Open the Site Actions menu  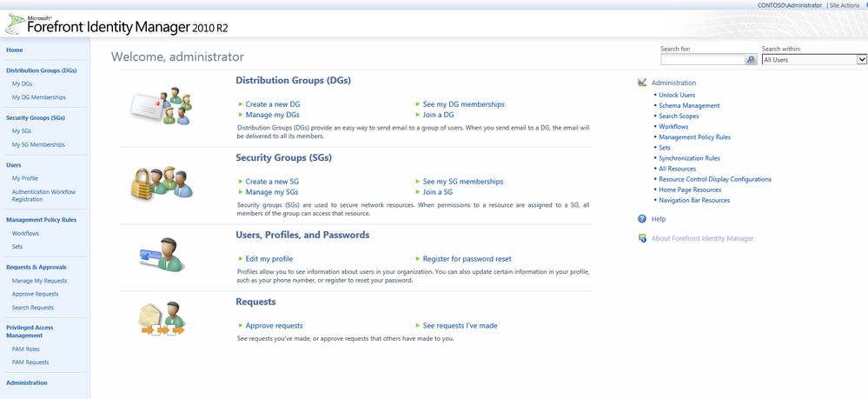pyautogui.click(x=844, y=5)
